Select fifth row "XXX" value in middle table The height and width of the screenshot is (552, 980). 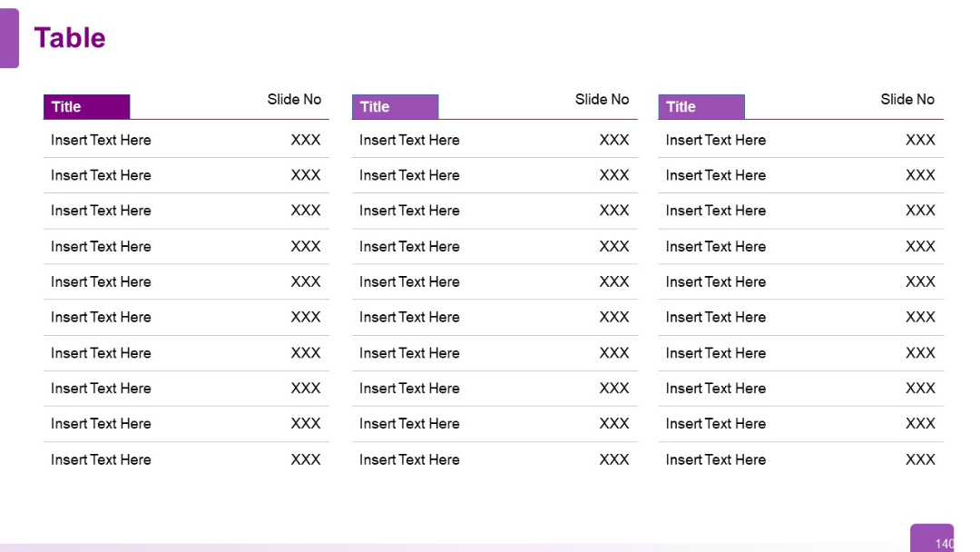tap(614, 282)
